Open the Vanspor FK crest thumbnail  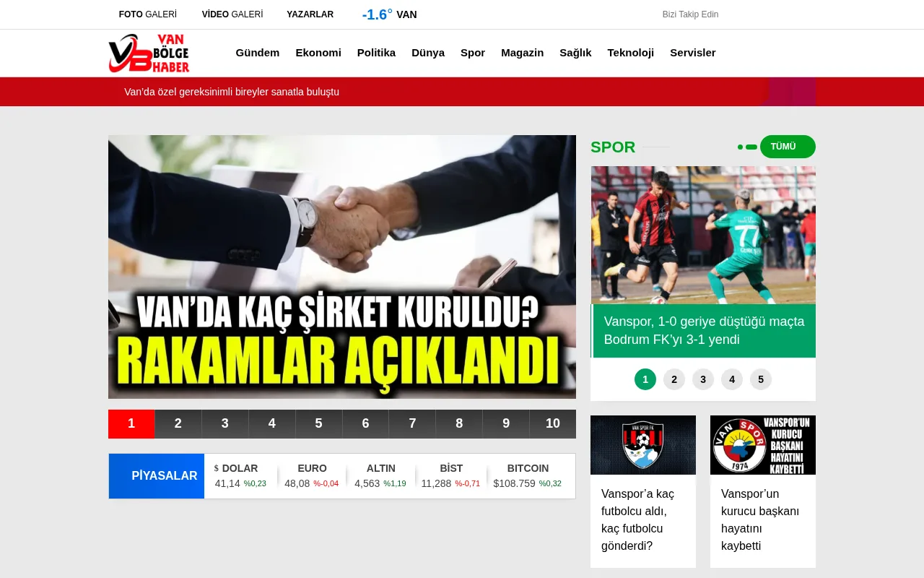pyautogui.click(x=642, y=445)
